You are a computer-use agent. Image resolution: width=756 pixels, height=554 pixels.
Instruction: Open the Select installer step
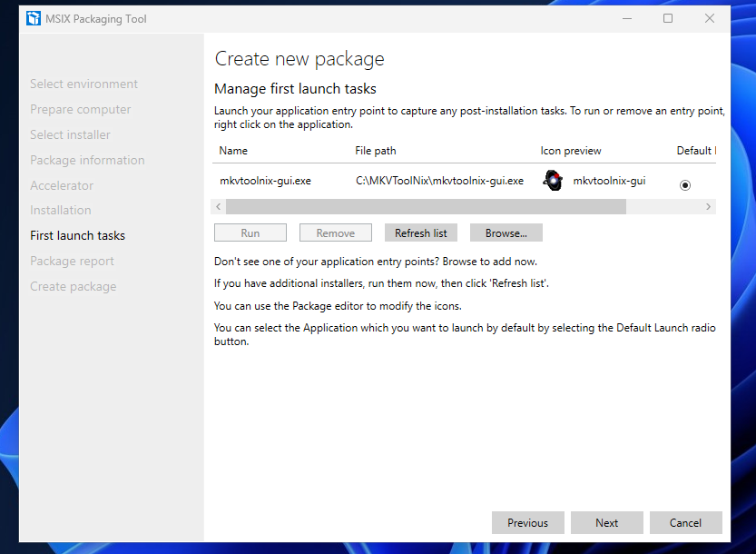(71, 134)
